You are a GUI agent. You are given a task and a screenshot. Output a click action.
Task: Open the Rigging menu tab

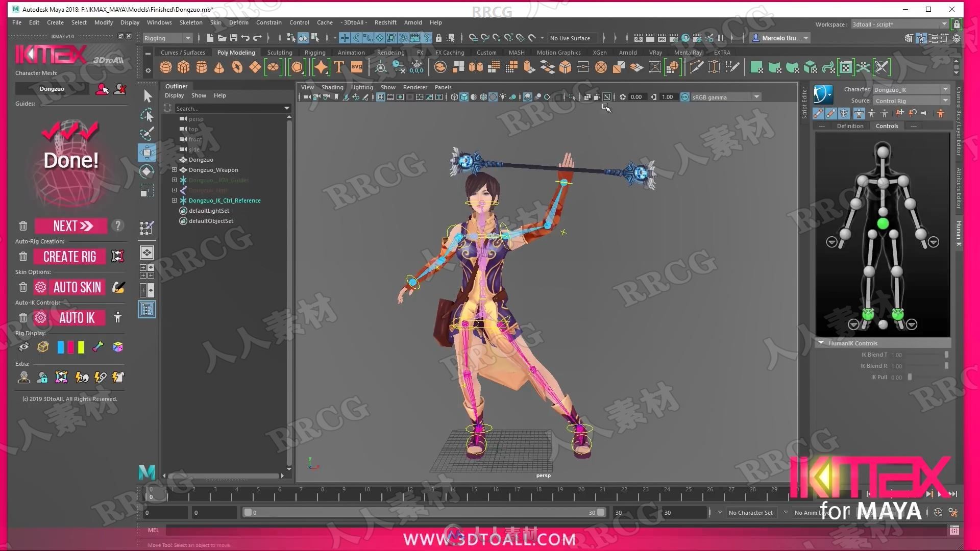314,53
